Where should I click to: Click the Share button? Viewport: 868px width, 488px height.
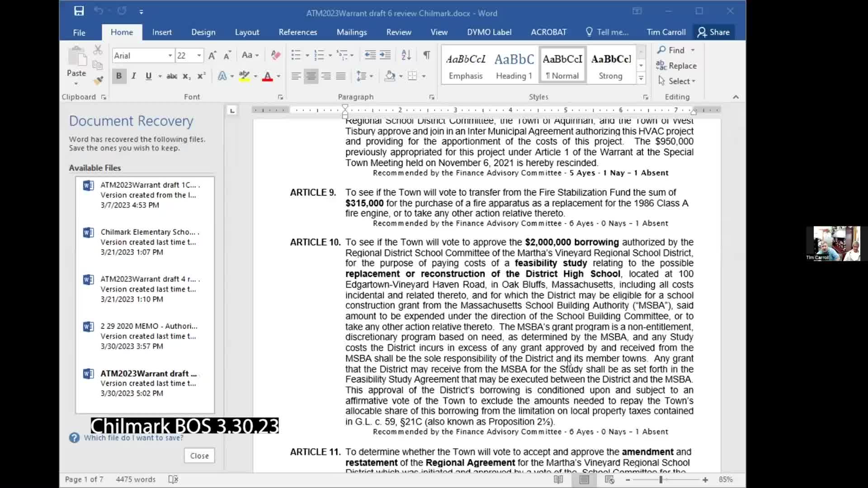click(x=714, y=32)
